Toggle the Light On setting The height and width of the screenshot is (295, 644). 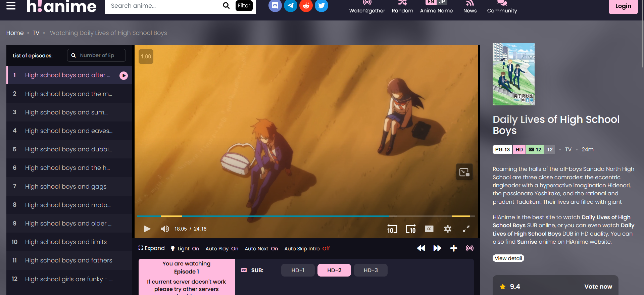click(185, 249)
